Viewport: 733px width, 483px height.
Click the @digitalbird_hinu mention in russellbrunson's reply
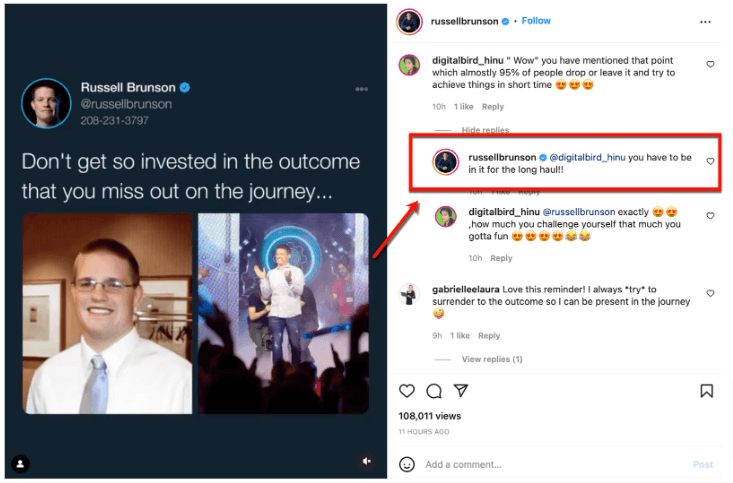click(x=588, y=158)
